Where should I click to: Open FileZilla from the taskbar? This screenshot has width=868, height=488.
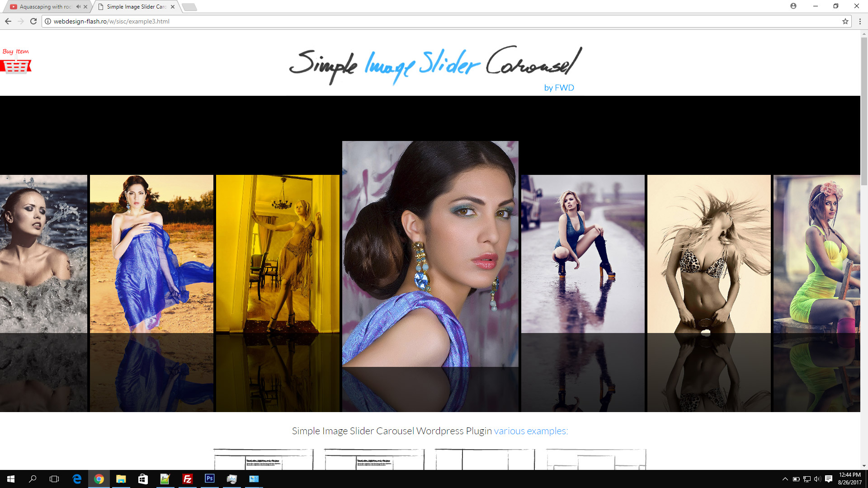[187, 479]
